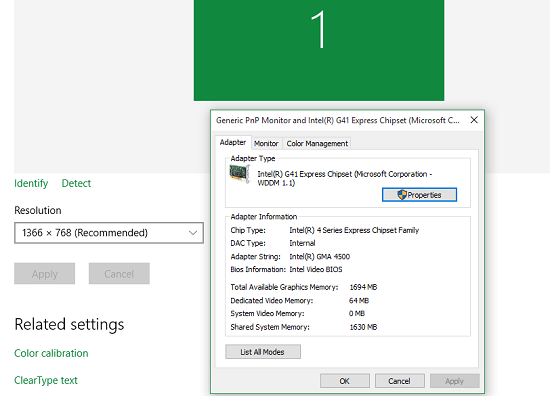Open the ClearType text link

(46, 380)
